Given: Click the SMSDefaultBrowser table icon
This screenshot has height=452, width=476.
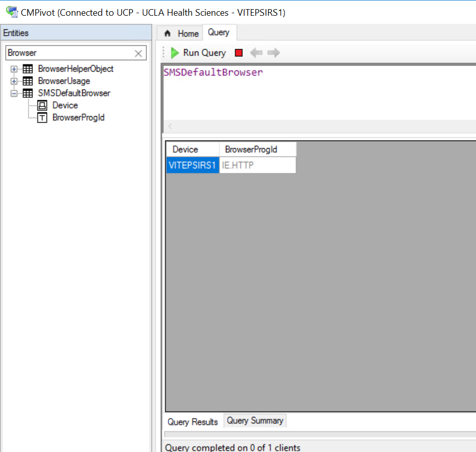Looking at the screenshot, I should pos(27,93).
